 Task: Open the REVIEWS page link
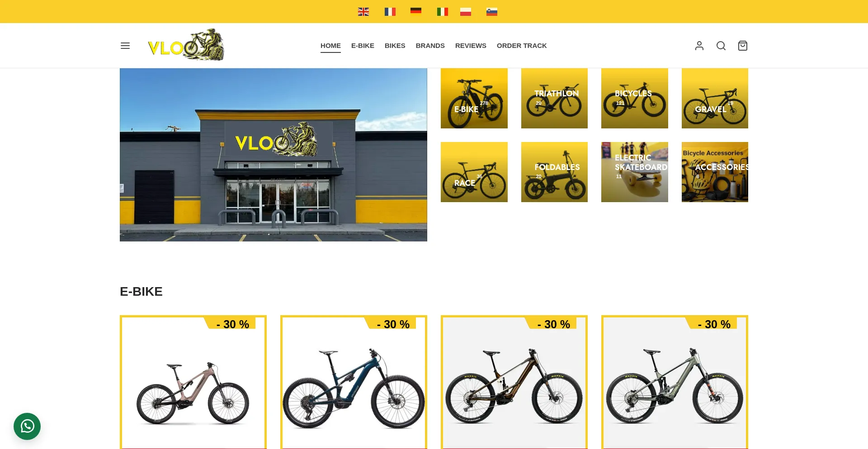coord(471,46)
